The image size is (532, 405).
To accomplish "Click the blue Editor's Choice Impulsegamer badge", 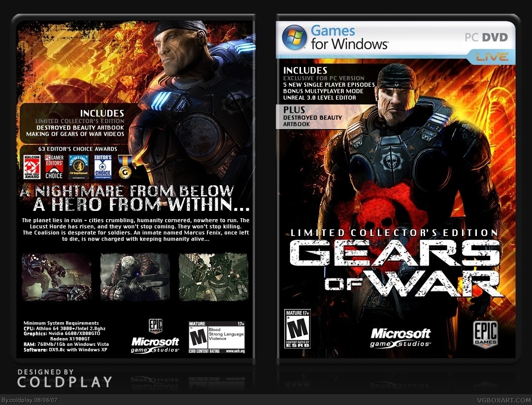I will click(103, 167).
